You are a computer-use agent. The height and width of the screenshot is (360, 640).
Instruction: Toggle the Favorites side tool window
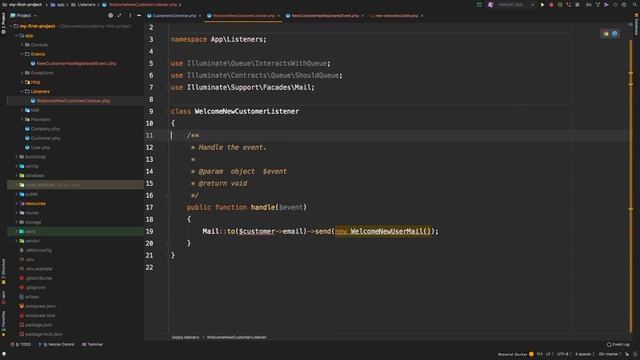(4, 323)
